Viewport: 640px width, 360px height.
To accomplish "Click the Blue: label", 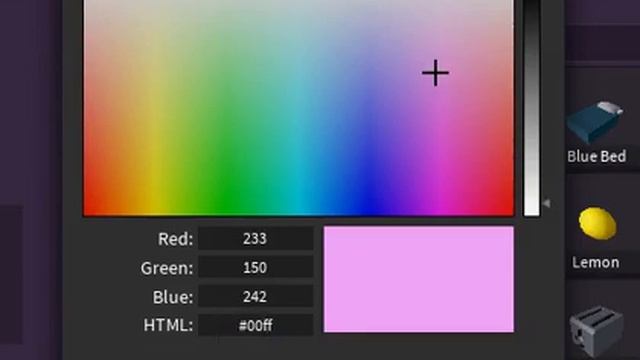I will (x=173, y=297).
